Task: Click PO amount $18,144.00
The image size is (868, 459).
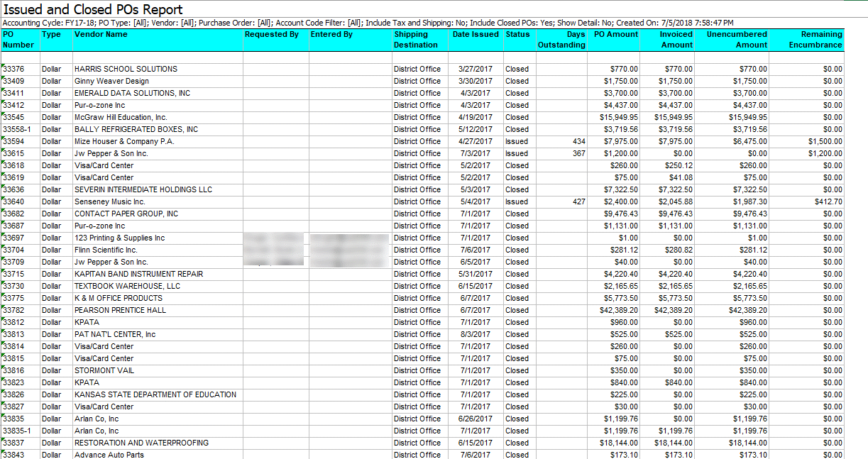Action: [x=619, y=443]
